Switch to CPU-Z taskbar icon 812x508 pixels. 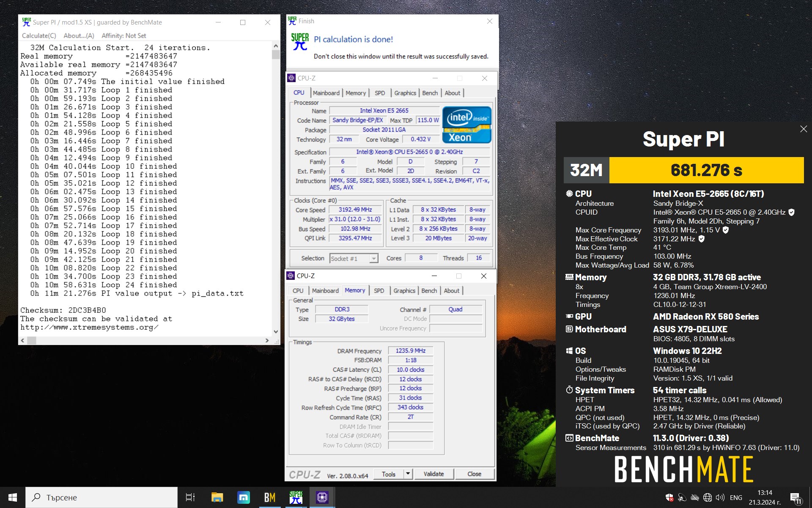[x=322, y=497]
